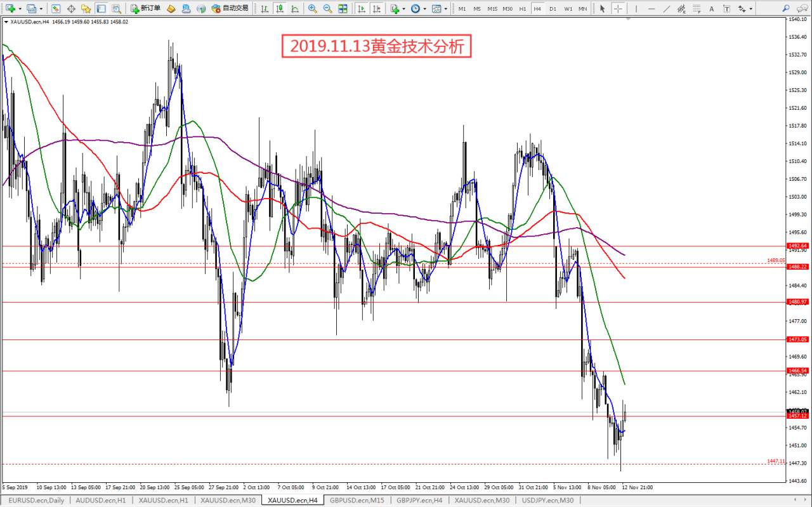Switch timeframe to M1
The image size is (812, 507).
[462, 8]
